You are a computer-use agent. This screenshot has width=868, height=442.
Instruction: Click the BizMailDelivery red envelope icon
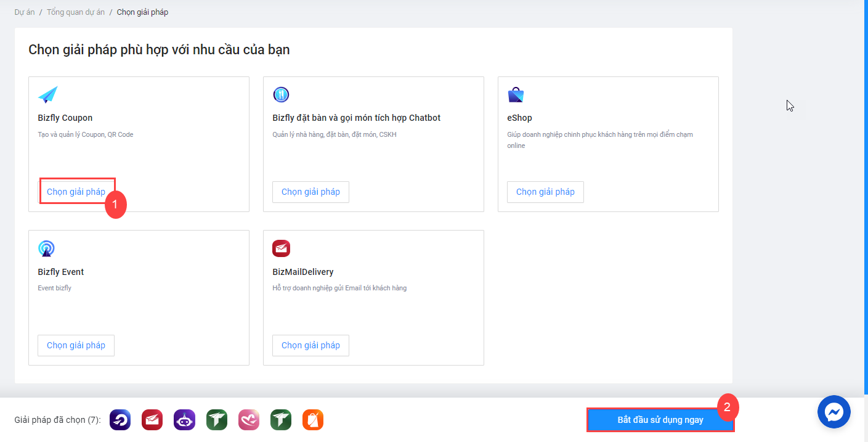pos(281,248)
